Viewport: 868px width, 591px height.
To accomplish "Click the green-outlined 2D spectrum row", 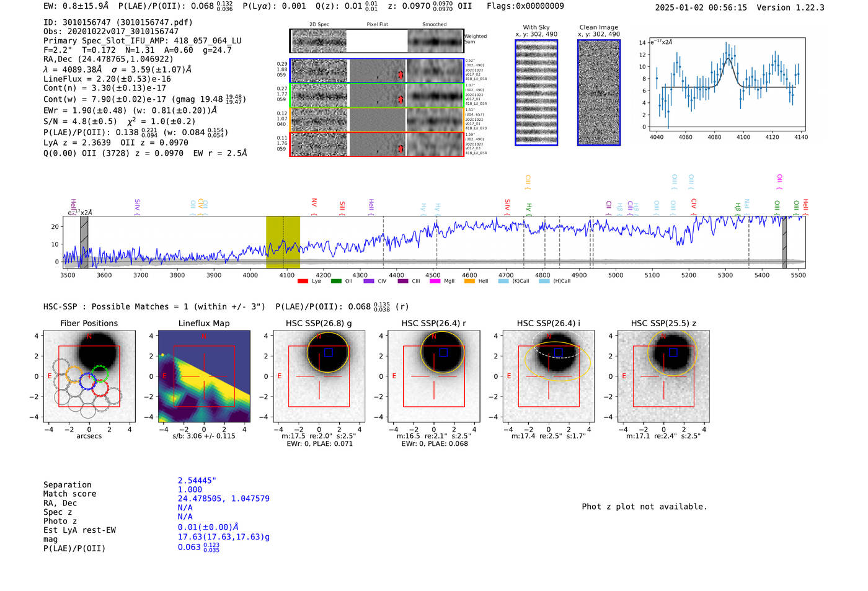I will [x=377, y=96].
